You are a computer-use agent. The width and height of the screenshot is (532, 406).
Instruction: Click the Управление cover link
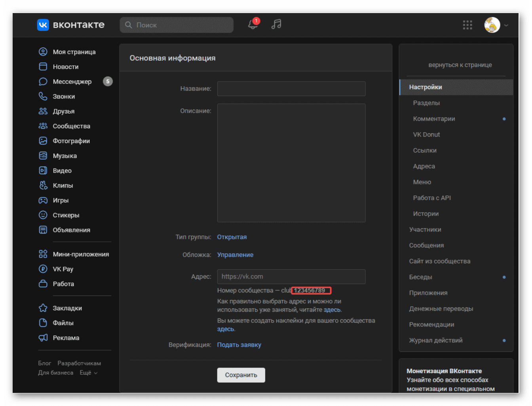[x=235, y=255]
